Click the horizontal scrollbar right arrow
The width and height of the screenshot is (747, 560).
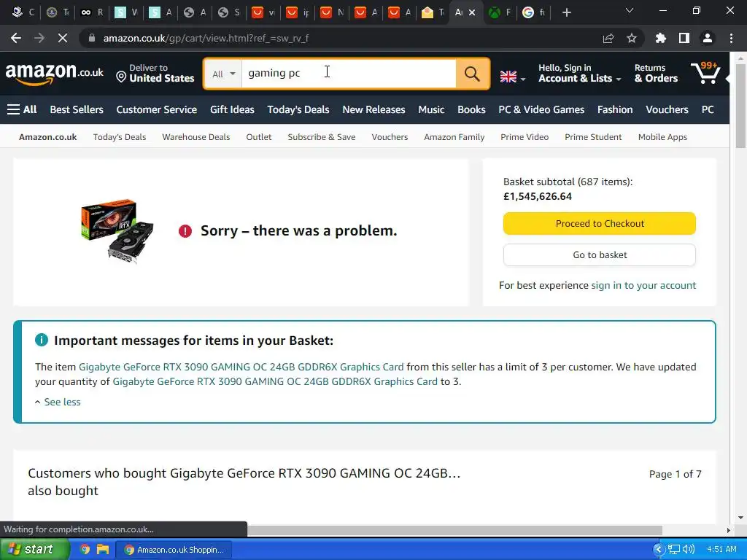pos(729,530)
